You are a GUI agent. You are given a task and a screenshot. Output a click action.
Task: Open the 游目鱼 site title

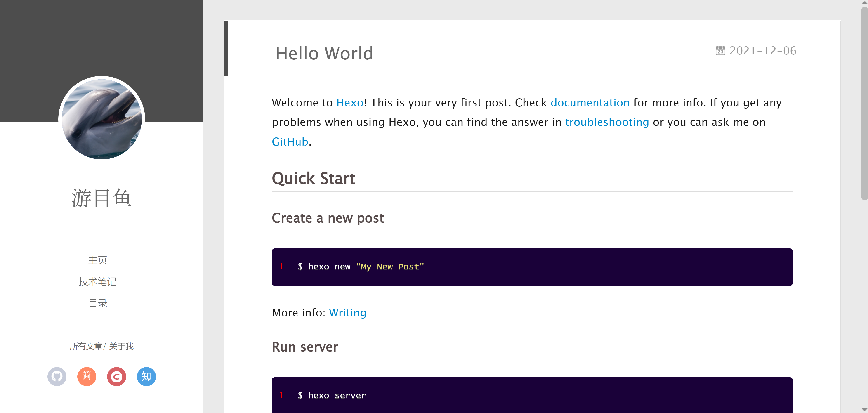(101, 198)
